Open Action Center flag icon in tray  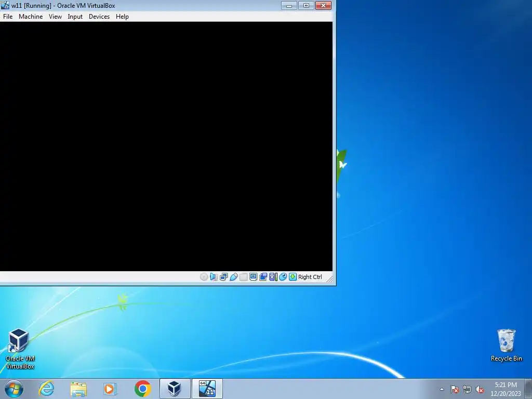pyautogui.click(x=455, y=389)
